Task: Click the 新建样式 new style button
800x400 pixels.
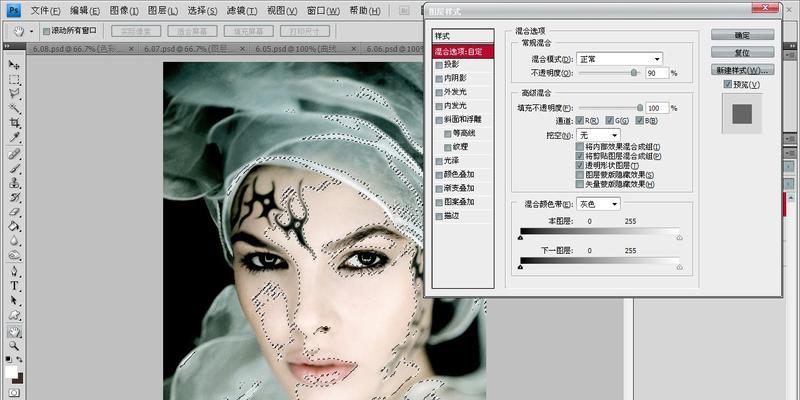Action: click(x=742, y=70)
